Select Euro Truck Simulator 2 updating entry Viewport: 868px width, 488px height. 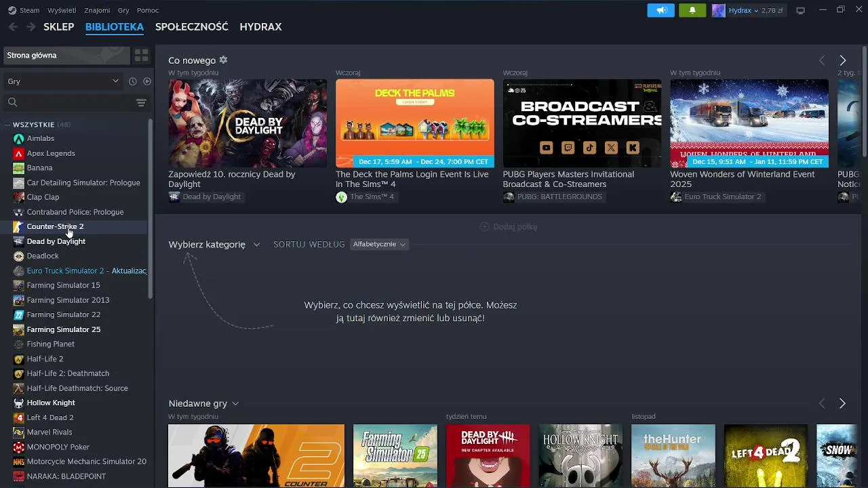point(75,270)
